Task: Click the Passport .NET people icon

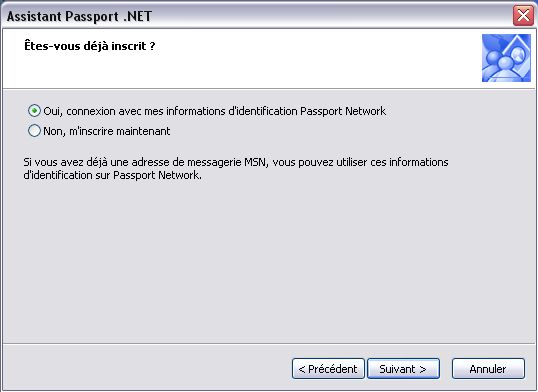Action: click(x=506, y=58)
